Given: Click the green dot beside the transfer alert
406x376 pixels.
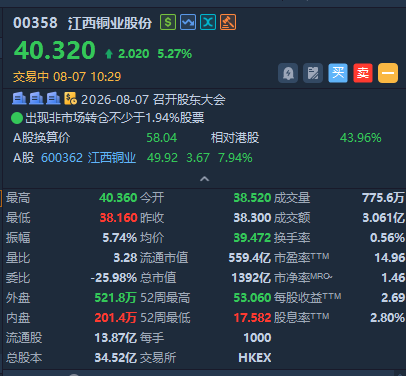Looking at the screenshot, I should (x=17, y=118).
